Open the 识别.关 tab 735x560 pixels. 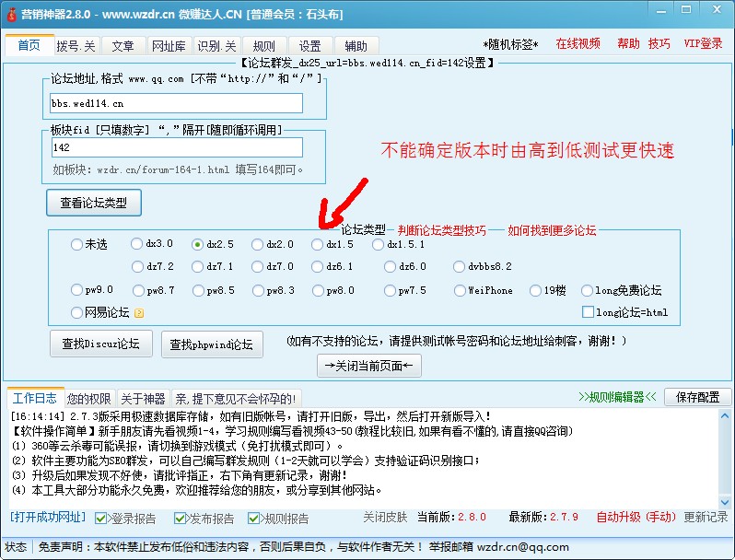pos(216,46)
